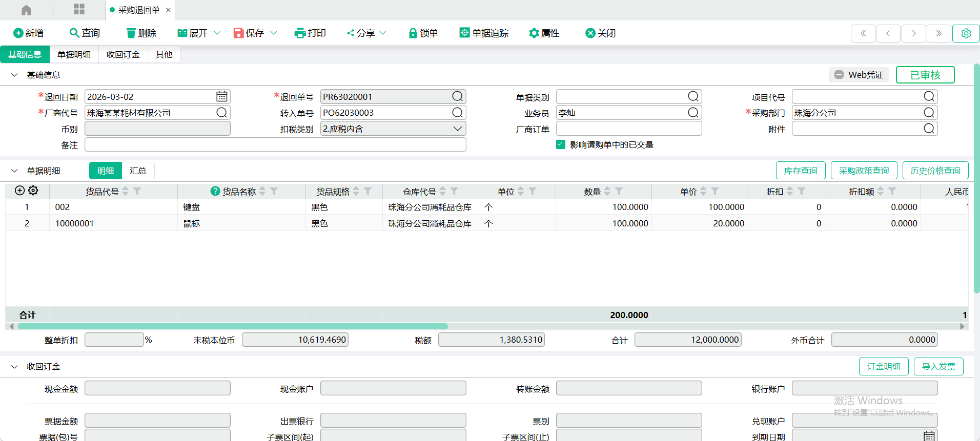Viewport: 980px width, 441px height.
Task: Uncheck 影响请购单中的已交量 checkbox
Action: (x=561, y=144)
